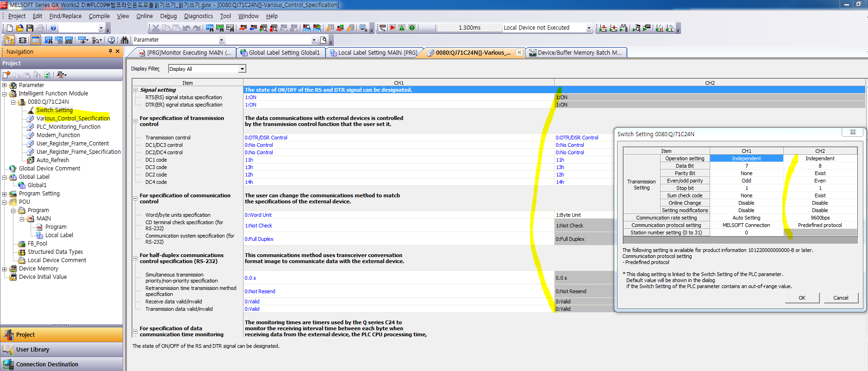Expand the Program Setting tree node
Viewport: 868px width, 371px height.
(5, 194)
